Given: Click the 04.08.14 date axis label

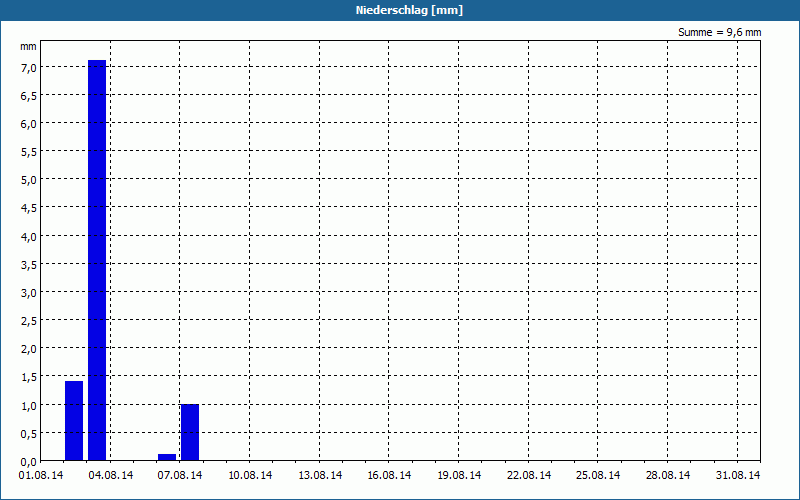Looking at the screenshot, I should [111, 476].
